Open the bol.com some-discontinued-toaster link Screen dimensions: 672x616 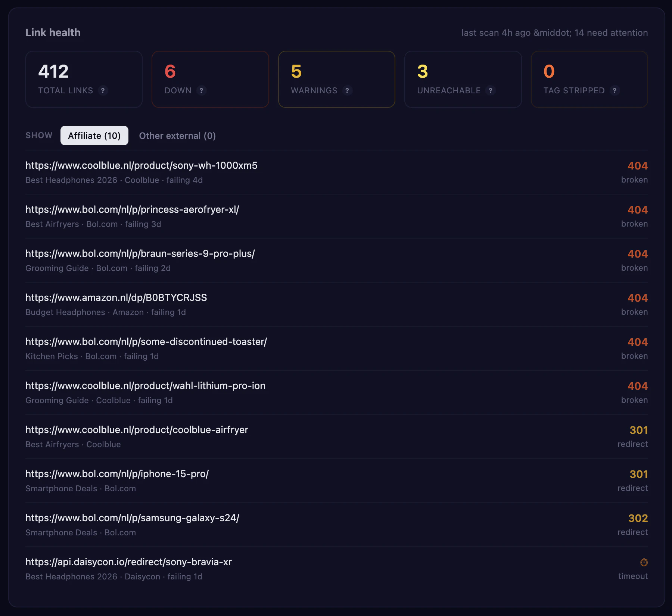click(x=146, y=342)
